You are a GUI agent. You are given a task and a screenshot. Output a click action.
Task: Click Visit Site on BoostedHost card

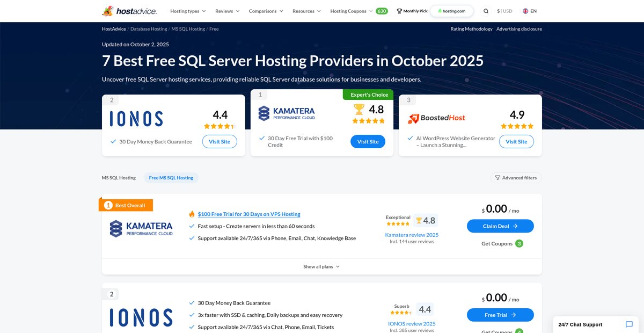pyautogui.click(x=516, y=142)
